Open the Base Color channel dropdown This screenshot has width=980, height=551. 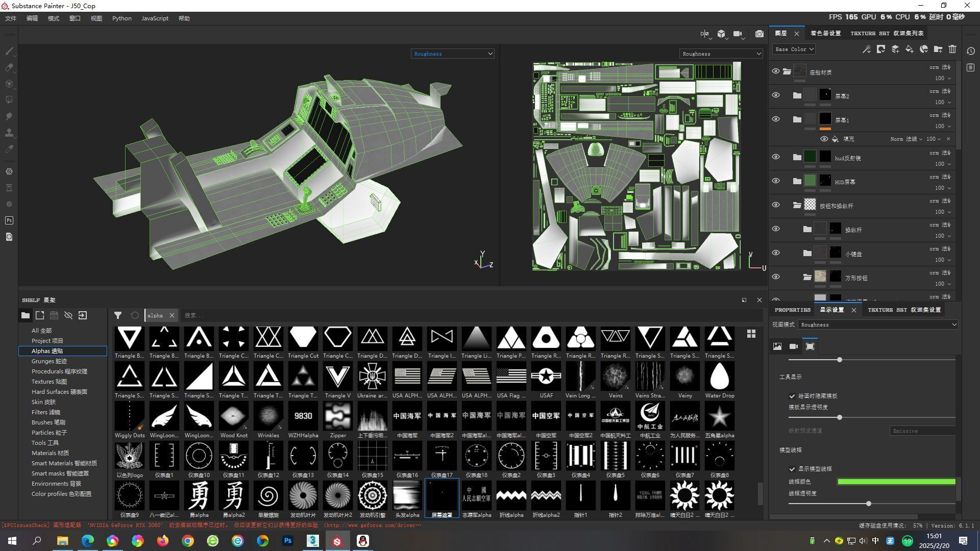(x=794, y=49)
